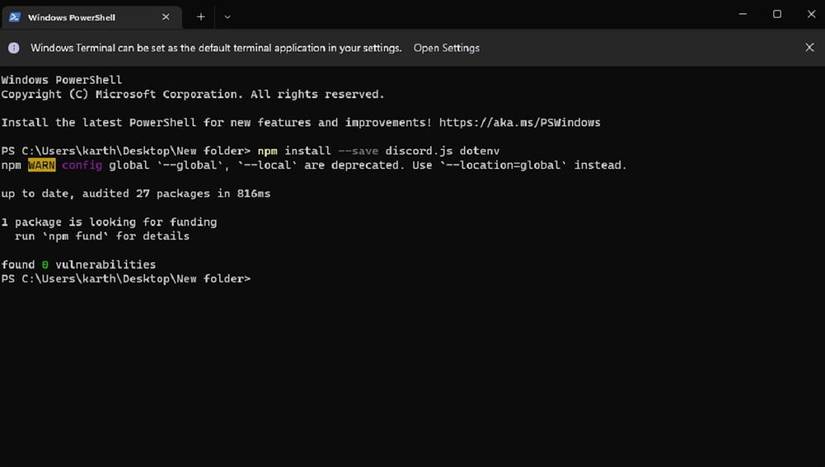Expand the new tab profile dropdown
This screenshot has height=467, width=825.
point(227,17)
